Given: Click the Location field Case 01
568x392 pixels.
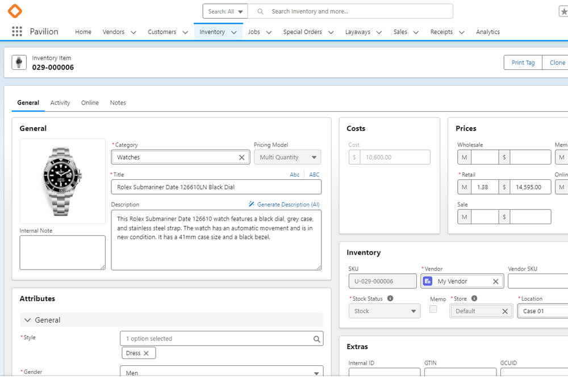Looking at the screenshot, I should pyautogui.click(x=543, y=311).
